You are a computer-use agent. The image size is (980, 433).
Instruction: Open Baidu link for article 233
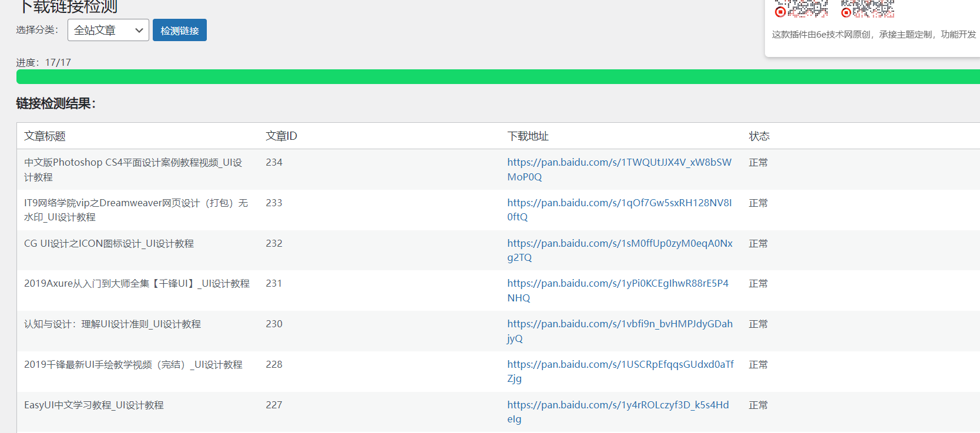coord(619,203)
